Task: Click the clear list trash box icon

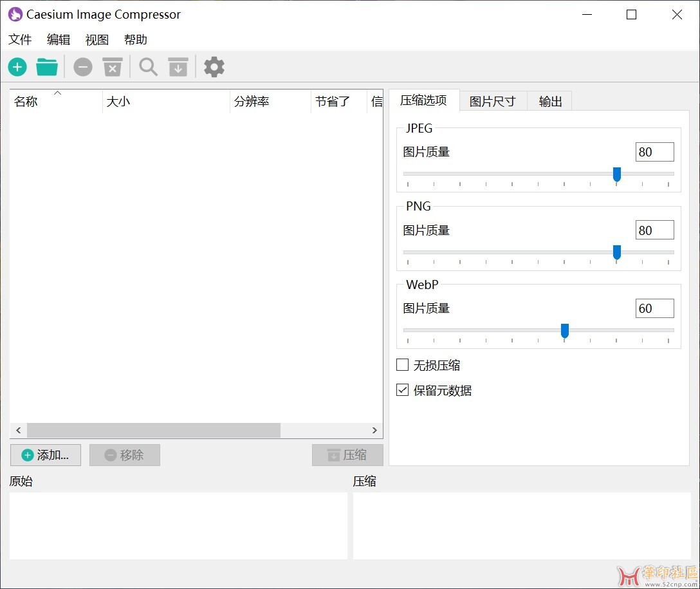Action: coord(113,67)
